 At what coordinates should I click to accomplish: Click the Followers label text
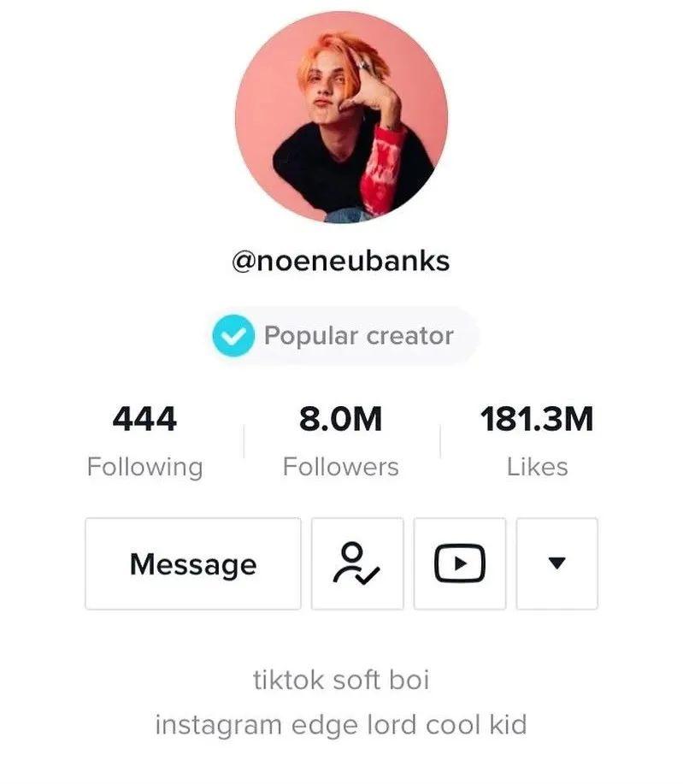[340, 467]
